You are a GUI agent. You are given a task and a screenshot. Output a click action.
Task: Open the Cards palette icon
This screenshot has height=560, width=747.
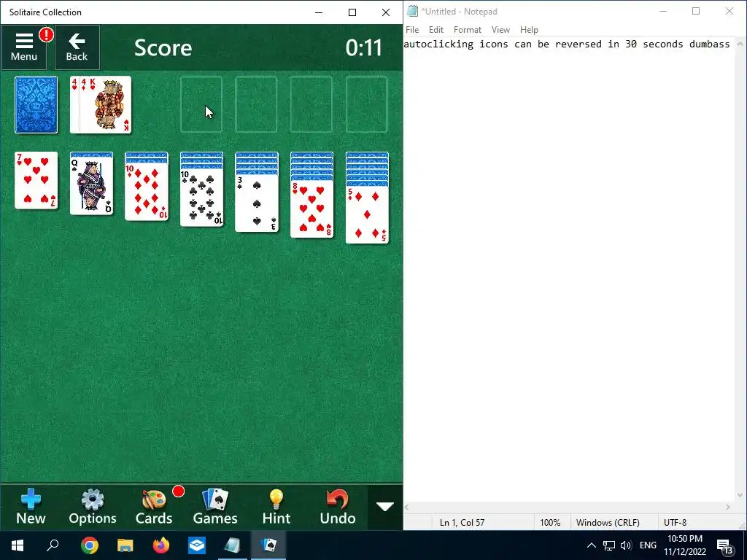(154, 507)
